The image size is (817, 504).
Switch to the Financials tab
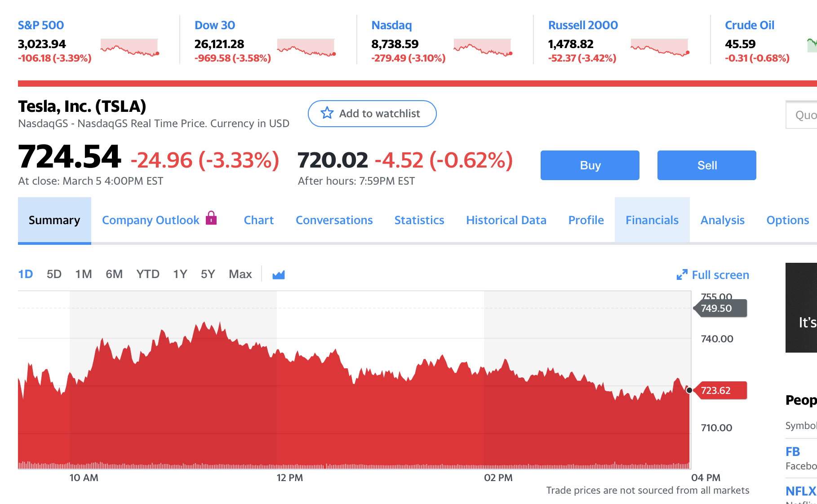652,220
